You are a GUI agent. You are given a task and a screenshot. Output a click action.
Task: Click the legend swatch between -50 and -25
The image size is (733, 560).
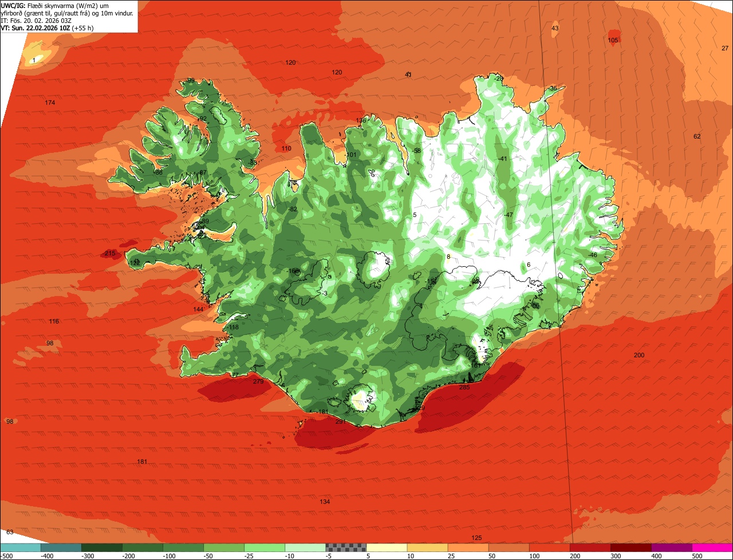(223, 547)
